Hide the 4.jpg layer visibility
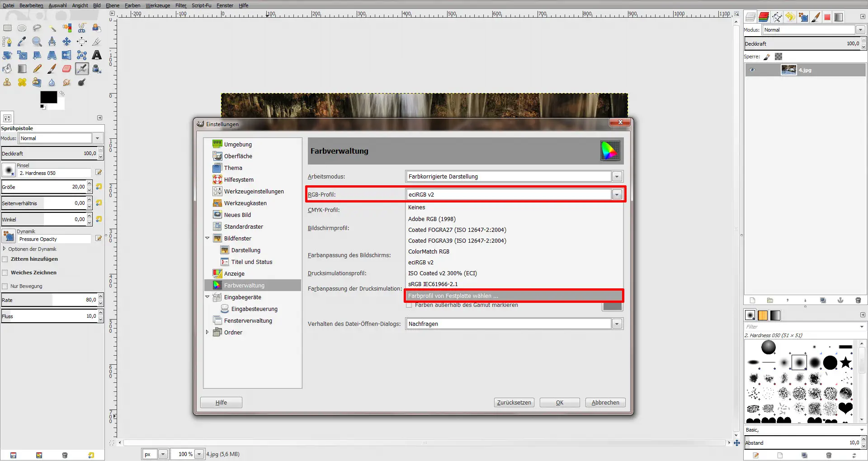Viewport: 868px width, 461px height. click(753, 70)
